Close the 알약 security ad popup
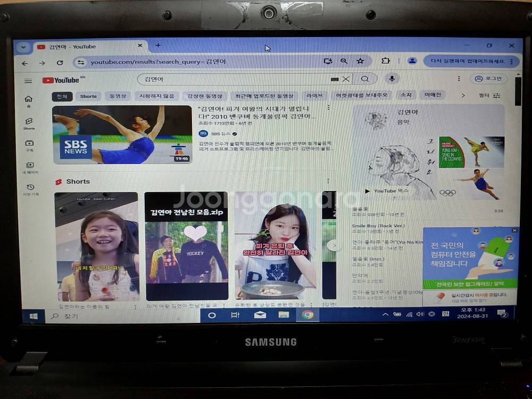Viewport: 532px width, 399px height. tap(514, 230)
